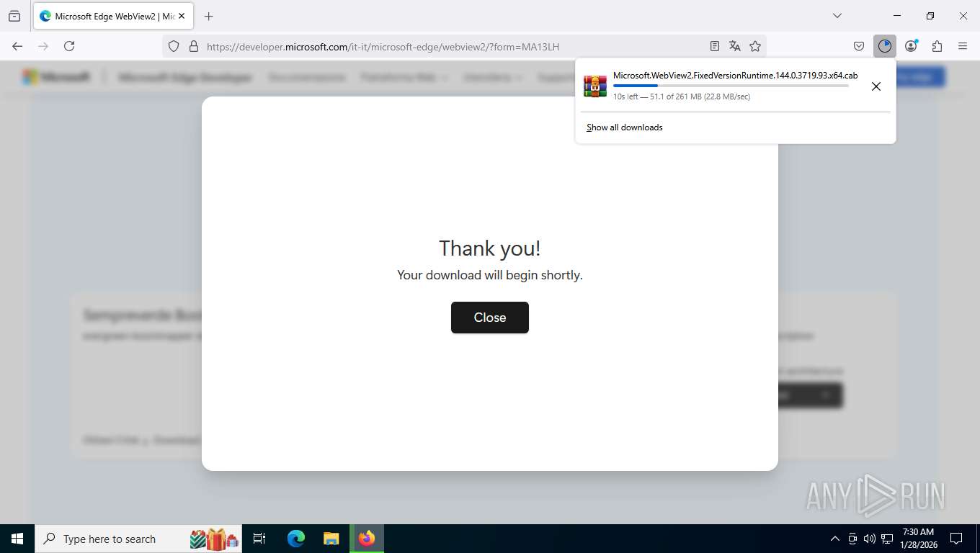The height and width of the screenshot is (553, 980).
Task: Open the extensions puzzle icon
Action: (937, 46)
